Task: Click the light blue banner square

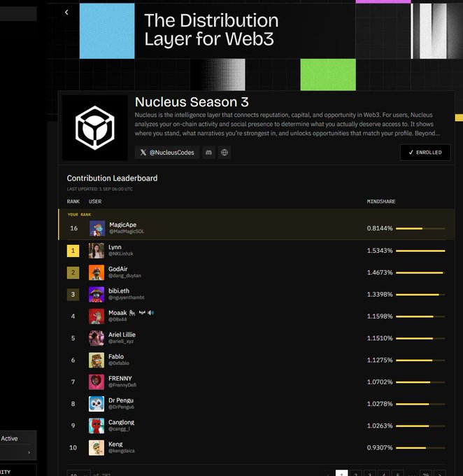Action: [107, 31]
